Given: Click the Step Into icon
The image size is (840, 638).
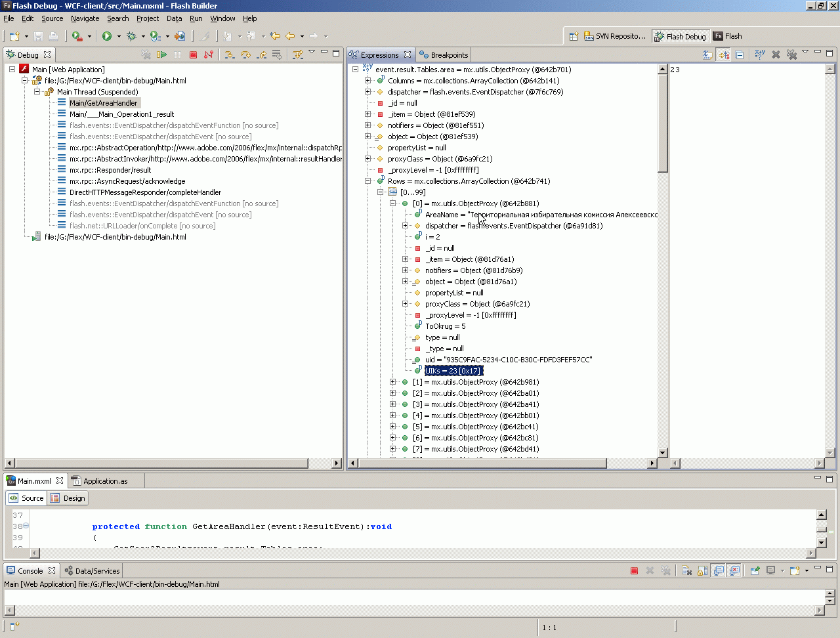Looking at the screenshot, I should point(229,54).
